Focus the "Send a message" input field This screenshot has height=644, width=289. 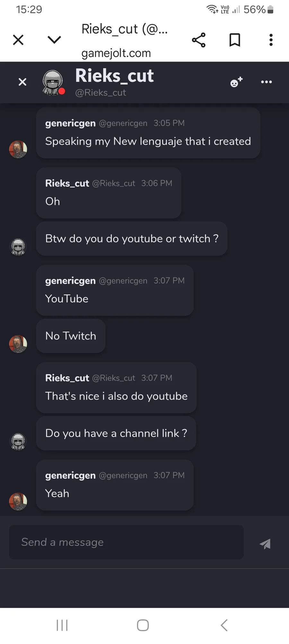(126, 542)
